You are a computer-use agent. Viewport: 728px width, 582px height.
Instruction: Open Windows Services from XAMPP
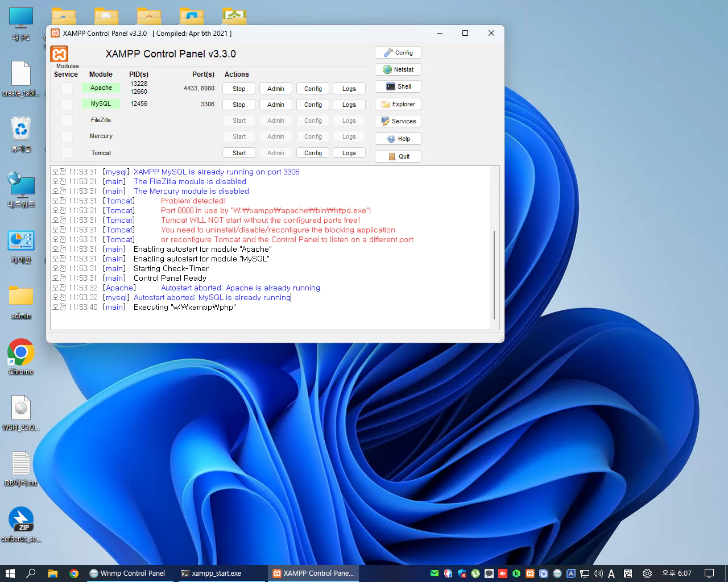tap(398, 121)
